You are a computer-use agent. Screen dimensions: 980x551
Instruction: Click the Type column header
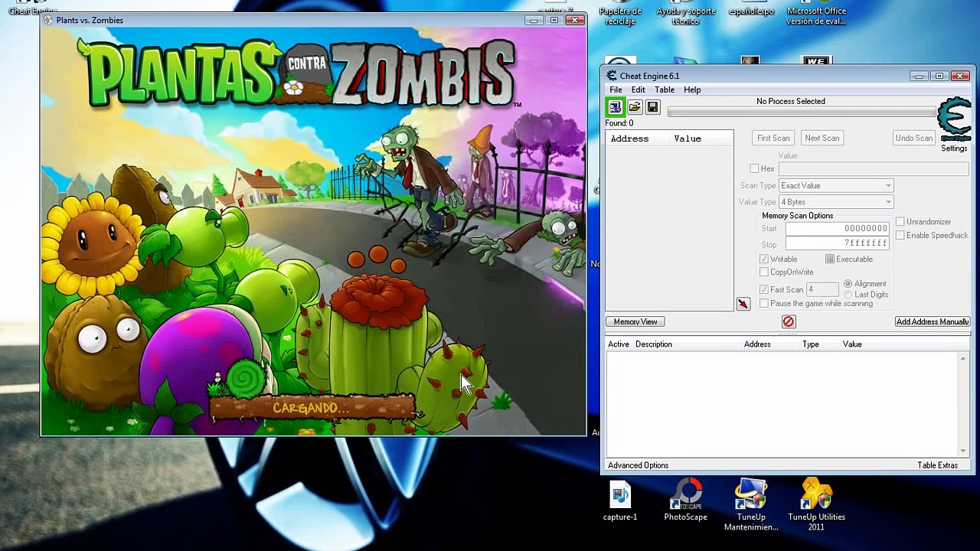tap(811, 344)
